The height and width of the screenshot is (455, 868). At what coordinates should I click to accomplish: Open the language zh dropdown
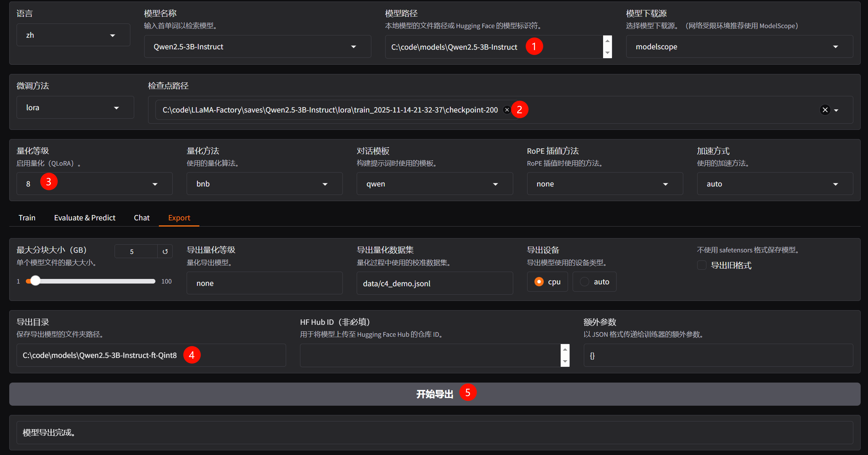tap(73, 35)
